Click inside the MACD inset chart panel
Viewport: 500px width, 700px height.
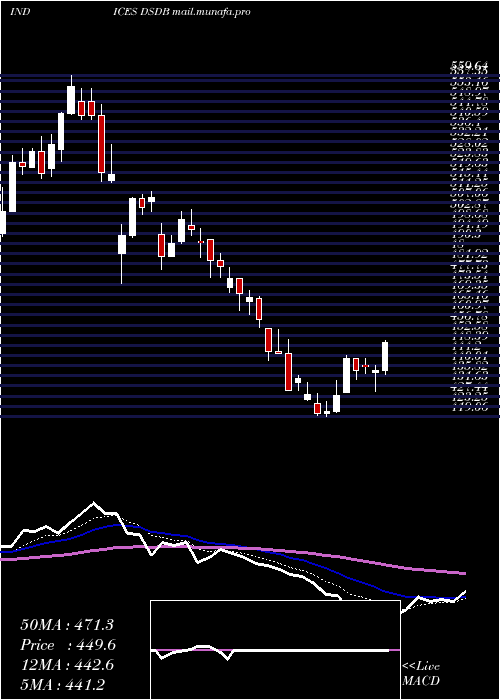[275, 650]
